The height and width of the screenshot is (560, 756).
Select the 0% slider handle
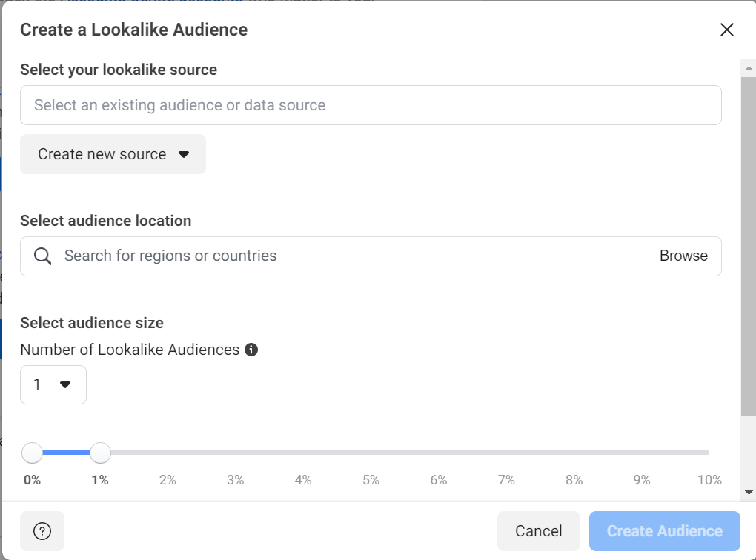point(32,453)
